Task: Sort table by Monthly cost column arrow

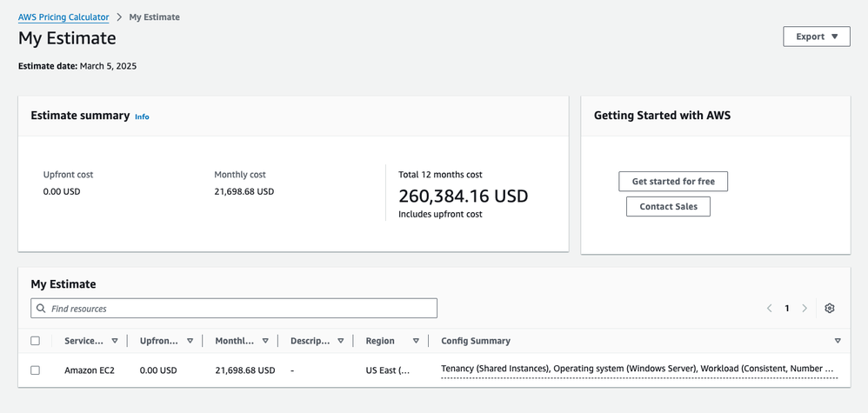Action: (x=265, y=341)
